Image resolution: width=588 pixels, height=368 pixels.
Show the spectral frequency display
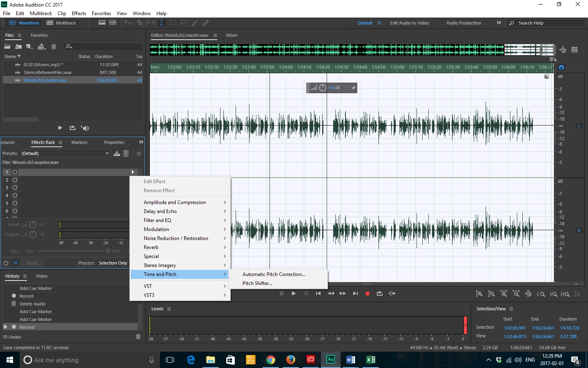[x=102, y=23]
